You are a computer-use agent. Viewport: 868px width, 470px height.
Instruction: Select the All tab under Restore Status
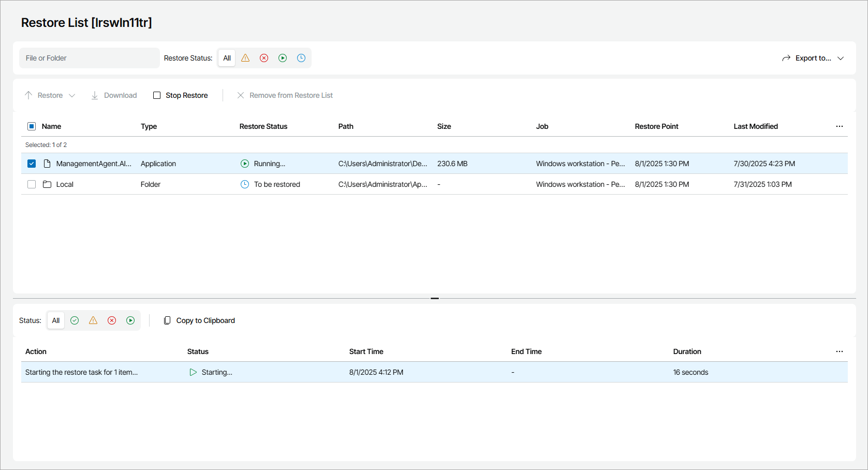(x=227, y=58)
